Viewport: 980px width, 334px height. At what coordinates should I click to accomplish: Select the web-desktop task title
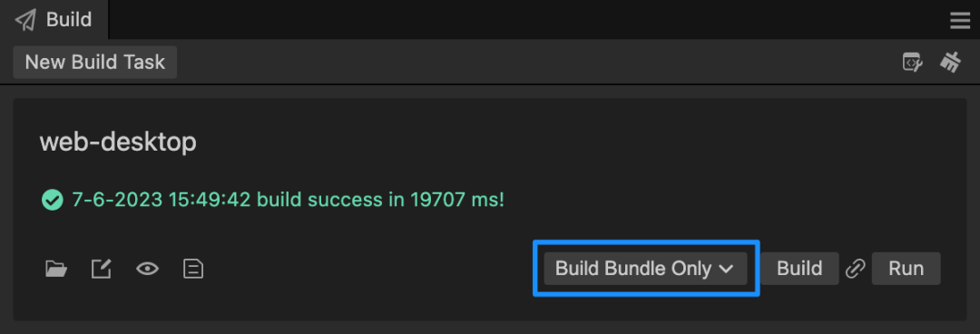[x=118, y=142]
